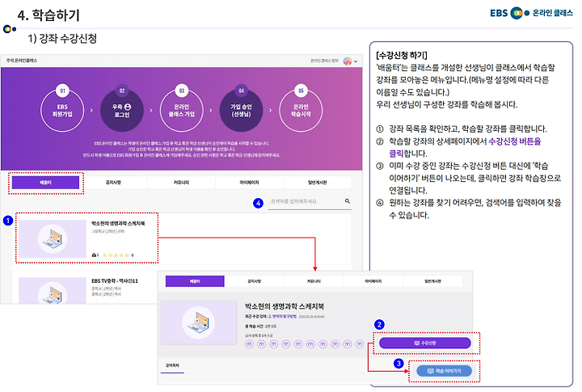Viewport: 582px width, 392px height.
Task: Click the search magnifier icon in the course search box
Action: pyautogui.click(x=348, y=201)
